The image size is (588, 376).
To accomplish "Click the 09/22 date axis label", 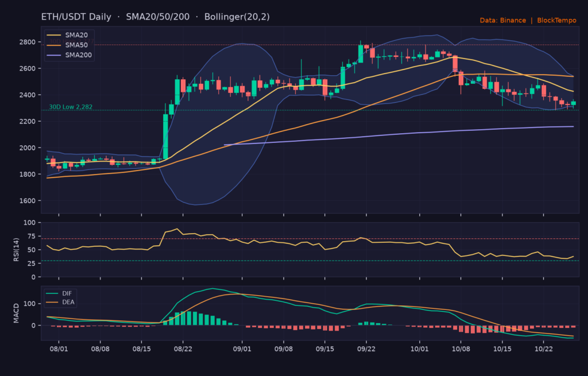I will click(x=366, y=348).
